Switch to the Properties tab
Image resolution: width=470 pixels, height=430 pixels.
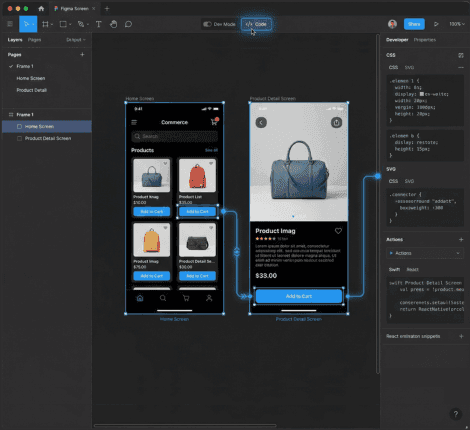point(425,40)
